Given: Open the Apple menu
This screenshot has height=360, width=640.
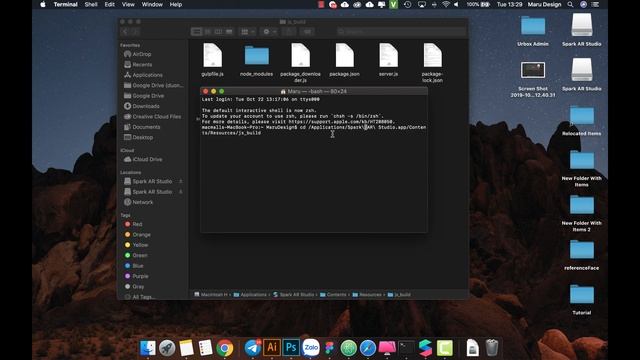Looking at the screenshot, I should tap(43, 4).
